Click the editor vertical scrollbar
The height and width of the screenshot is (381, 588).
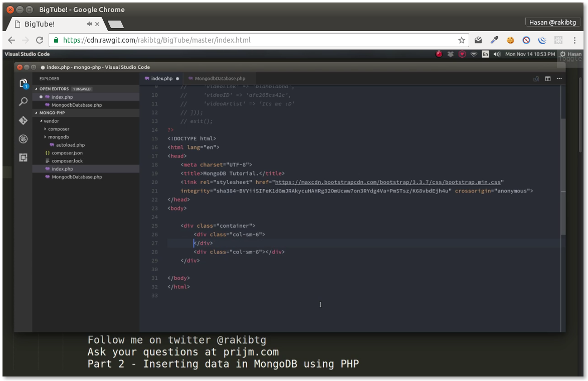pos(563,176)
